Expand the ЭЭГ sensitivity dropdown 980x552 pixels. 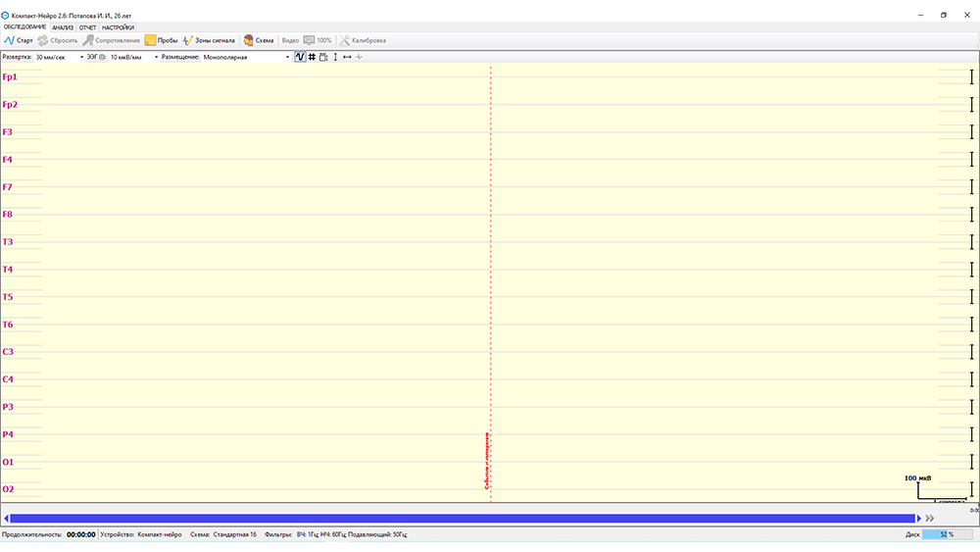(x=156, y=57)
